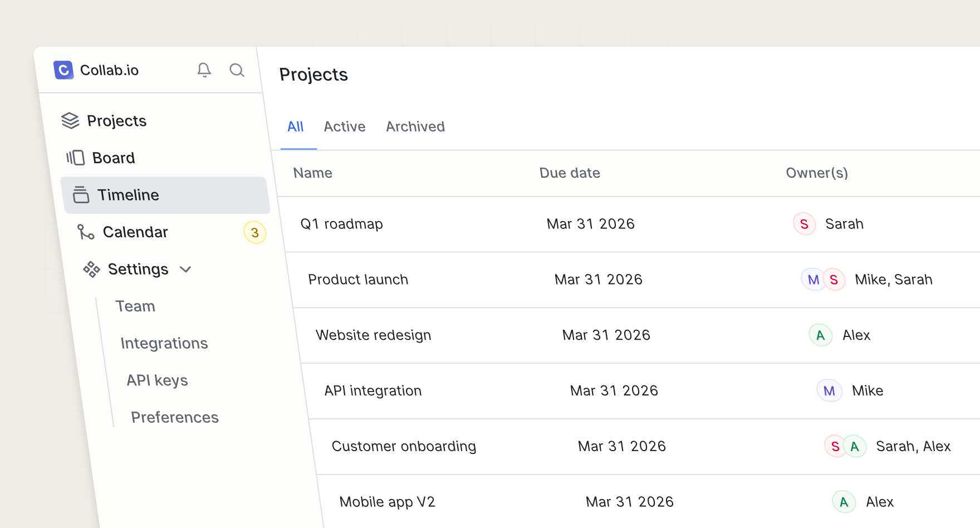Open Integrations settings sub-item

click(x=164, y=344)
